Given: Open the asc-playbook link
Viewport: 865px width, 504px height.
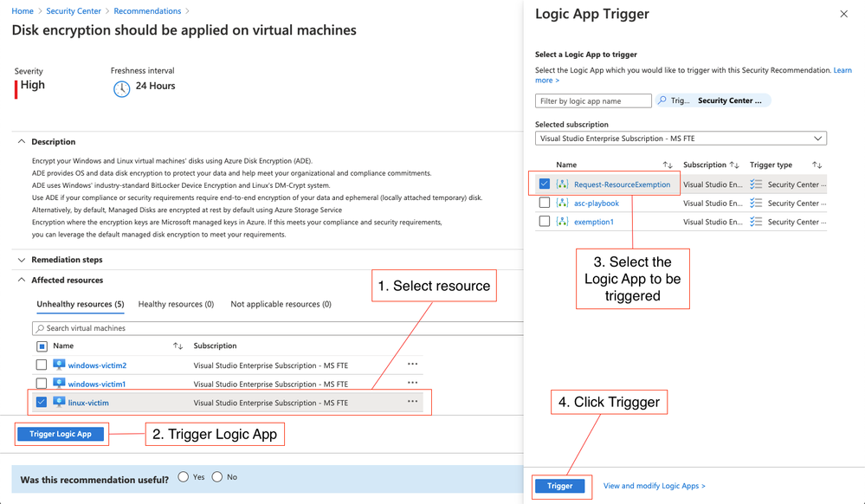Looking at the screenshot, I should pyautogui.click(x=597, y=204).
